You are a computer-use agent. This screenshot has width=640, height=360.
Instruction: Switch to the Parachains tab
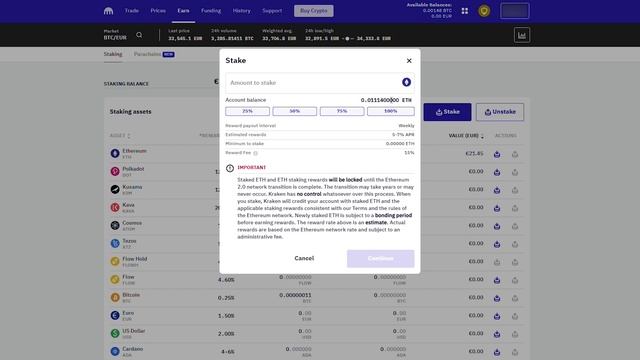[x=154, y=54]
